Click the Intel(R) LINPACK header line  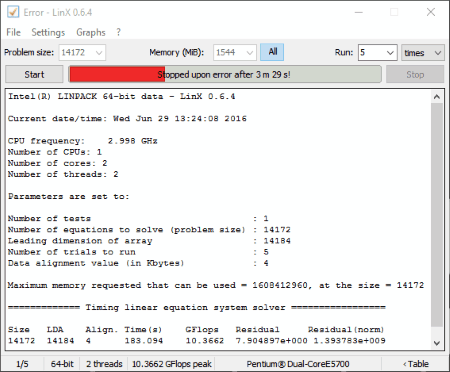121,97
